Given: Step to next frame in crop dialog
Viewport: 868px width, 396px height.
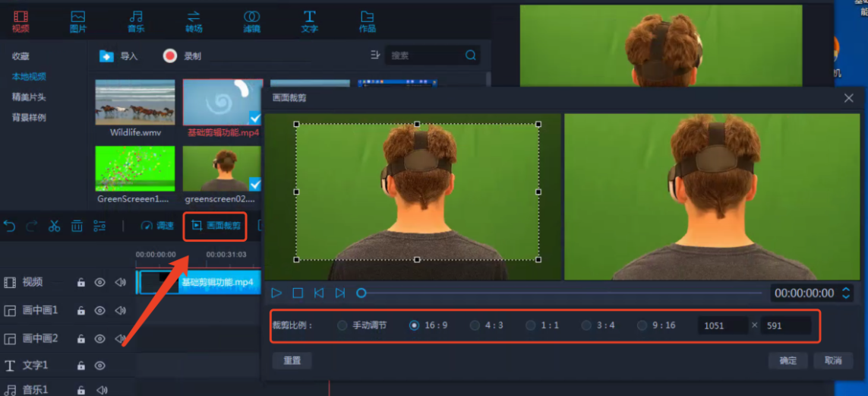Looking at the screenshot, I should tap(340, 293).
